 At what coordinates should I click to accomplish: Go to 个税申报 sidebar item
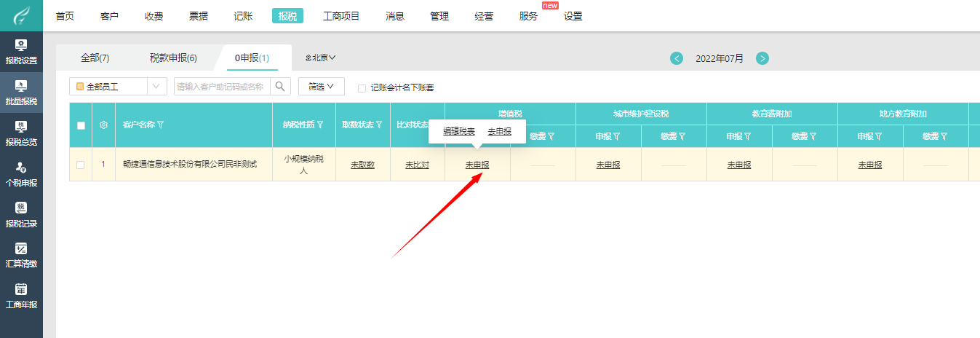(21, 174)
